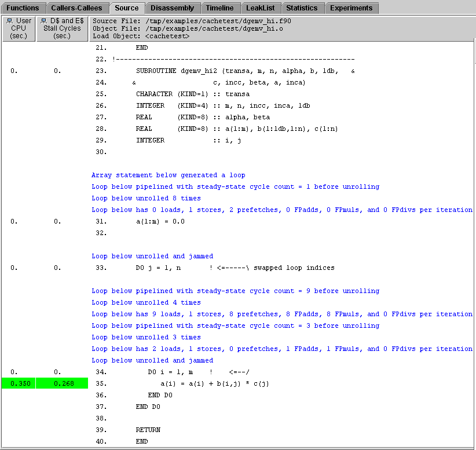The height and width of the screenshot is (450, 476).
Task: Click the steady-state cycle count = 1 comment
Action: [x=236, y=186]
